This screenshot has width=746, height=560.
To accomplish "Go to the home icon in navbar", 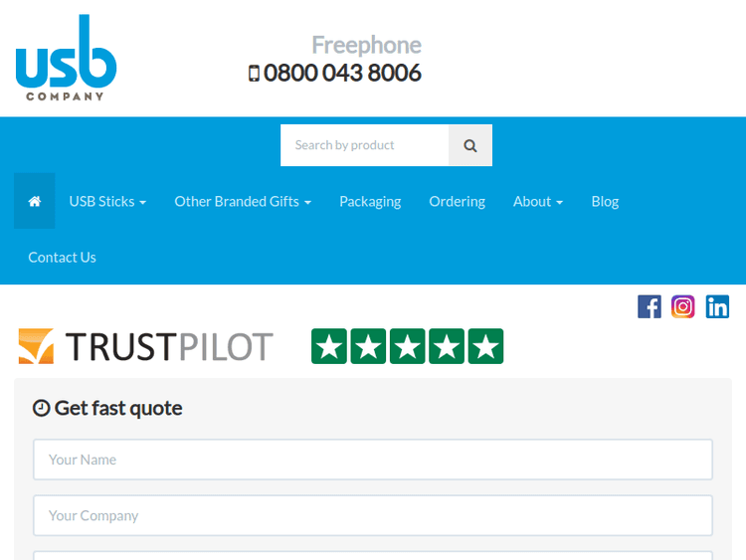I will 35,201.
